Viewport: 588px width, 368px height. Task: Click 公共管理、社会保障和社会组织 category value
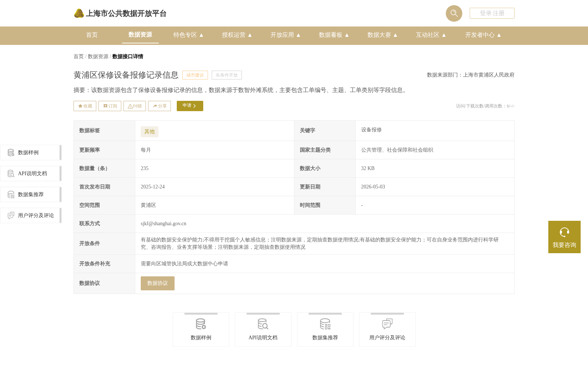point(397,150)
